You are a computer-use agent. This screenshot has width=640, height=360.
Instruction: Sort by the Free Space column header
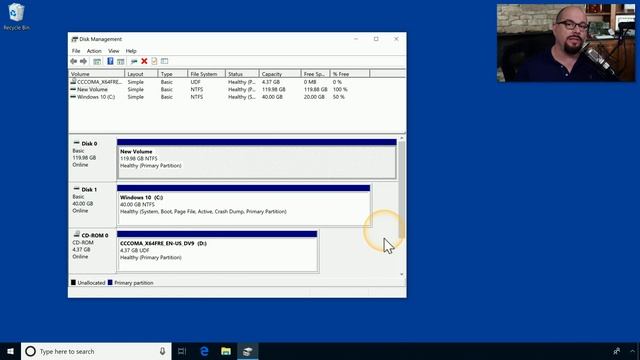pos(315,74)
